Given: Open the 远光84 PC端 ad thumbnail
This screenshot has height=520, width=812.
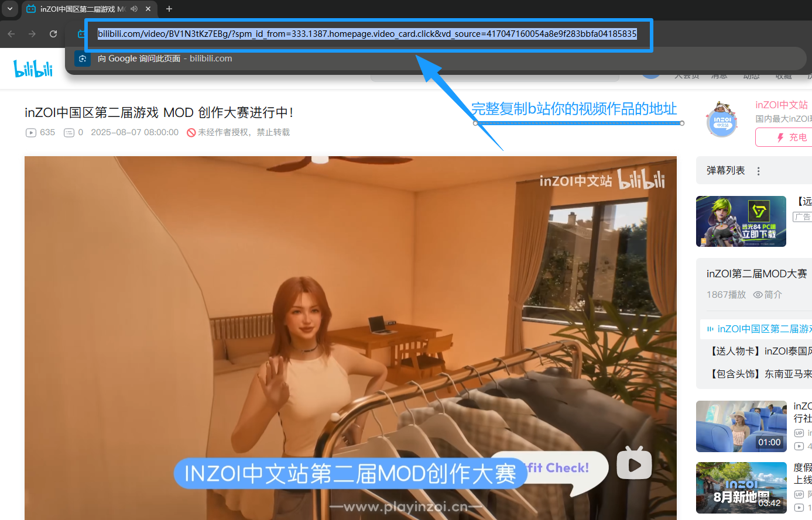Looking at the screenshot, I should (741, 221).
